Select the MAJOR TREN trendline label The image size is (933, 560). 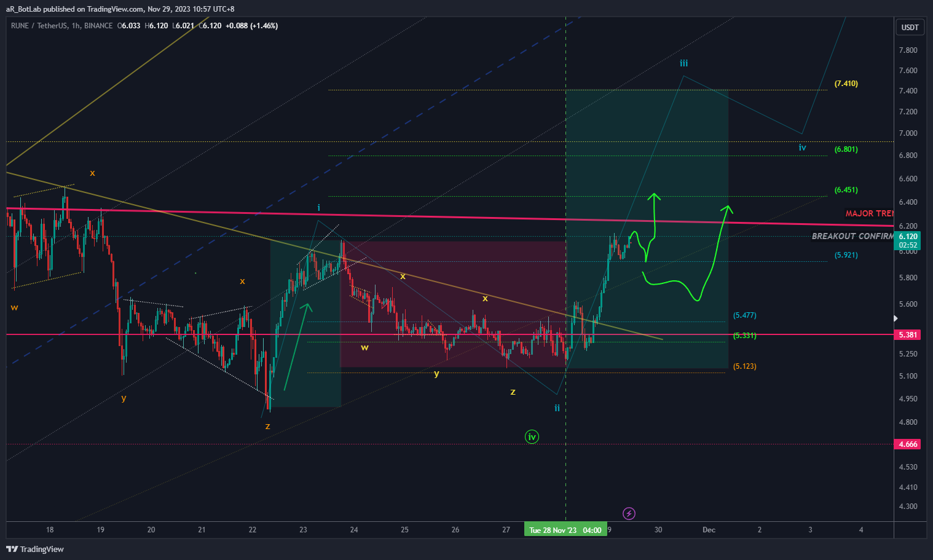pos(870,213)
